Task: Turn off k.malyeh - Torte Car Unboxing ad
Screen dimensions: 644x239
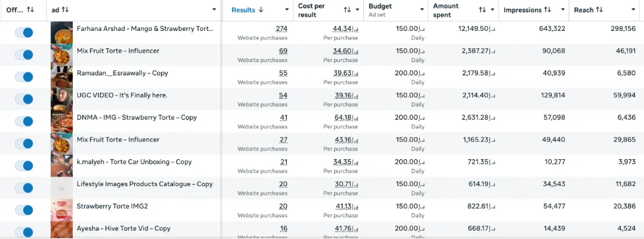Action: tap(24, 166)
